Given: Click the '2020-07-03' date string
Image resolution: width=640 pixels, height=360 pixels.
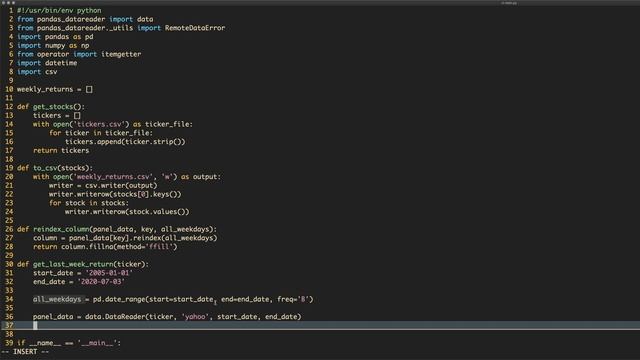Looking at the screenshot, I should click(101, 282).
